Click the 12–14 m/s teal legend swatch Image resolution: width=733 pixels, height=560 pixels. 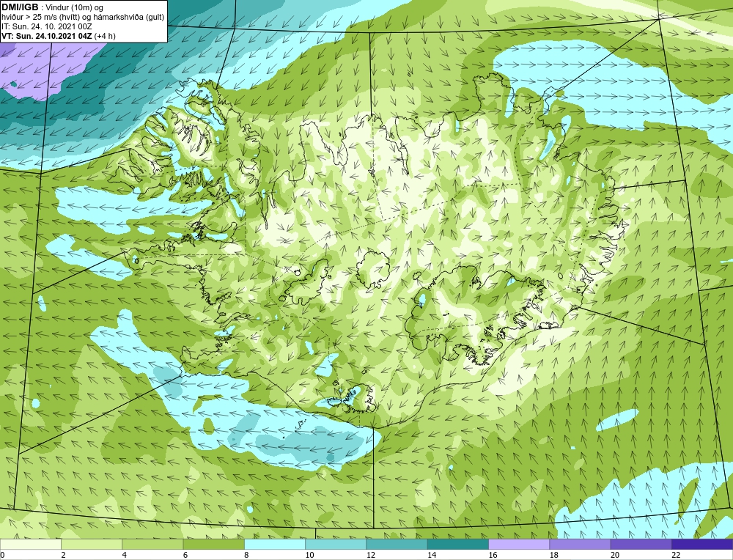point(397,544)
